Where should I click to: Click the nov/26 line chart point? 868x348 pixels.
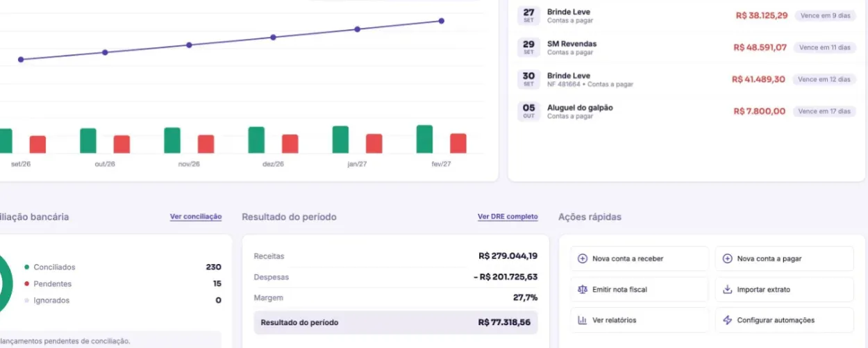[189, 45]
